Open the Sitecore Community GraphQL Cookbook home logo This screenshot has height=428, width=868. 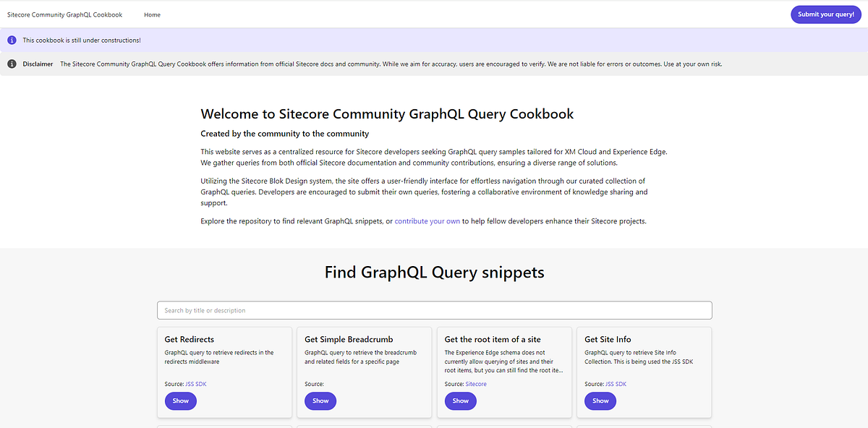pyautogui.click(x=64, y=14)
